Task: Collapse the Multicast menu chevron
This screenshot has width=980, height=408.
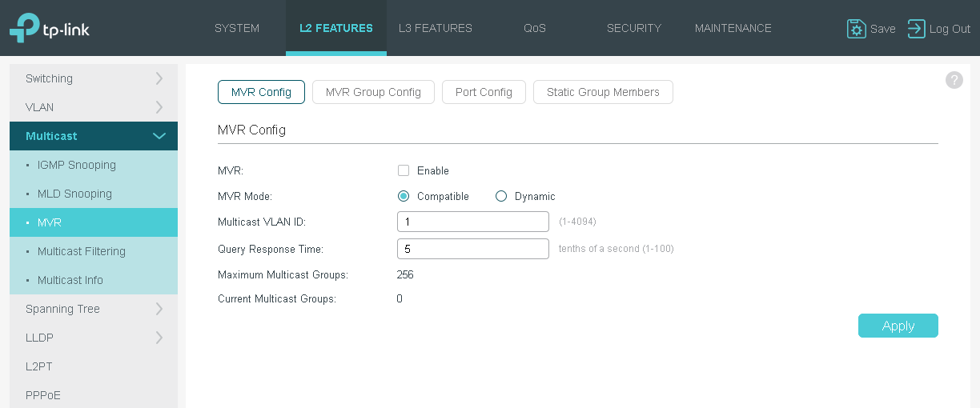Action: click(159, 136)
